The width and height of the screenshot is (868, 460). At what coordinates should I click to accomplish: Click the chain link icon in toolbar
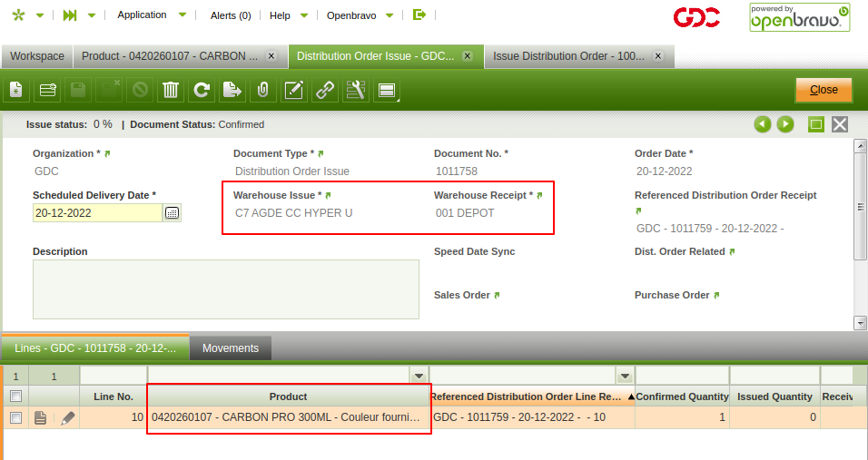click(324, 90)
